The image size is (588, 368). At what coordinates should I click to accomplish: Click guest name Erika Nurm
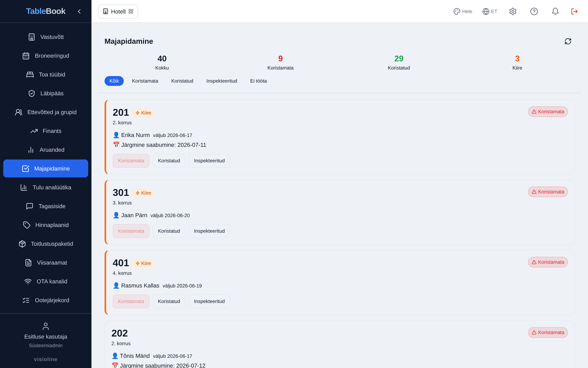tap(135, 135)
